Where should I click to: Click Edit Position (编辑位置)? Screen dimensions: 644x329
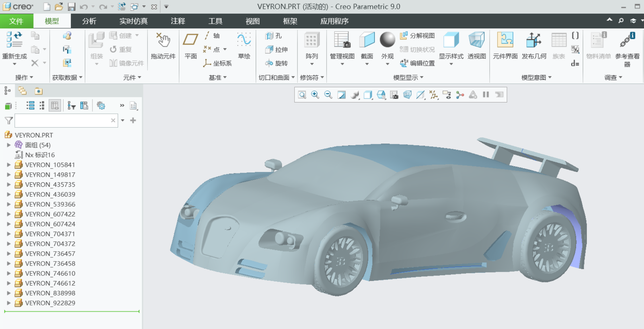(417, 63)
